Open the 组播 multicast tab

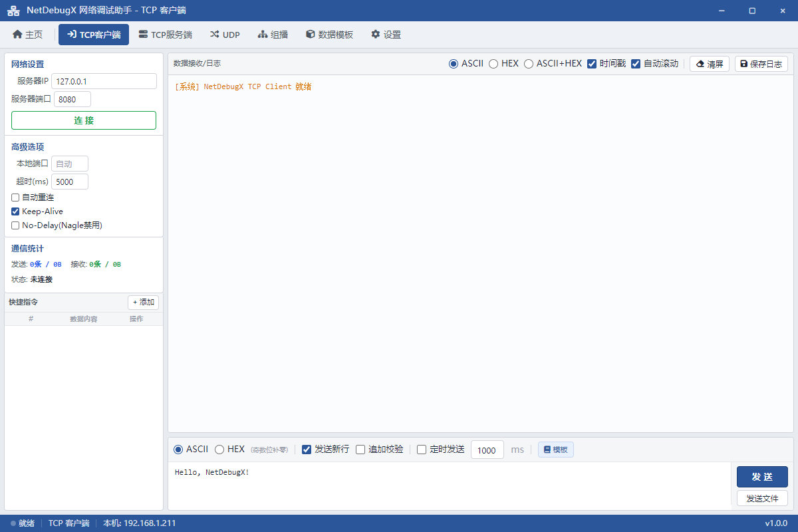[273, 35]
